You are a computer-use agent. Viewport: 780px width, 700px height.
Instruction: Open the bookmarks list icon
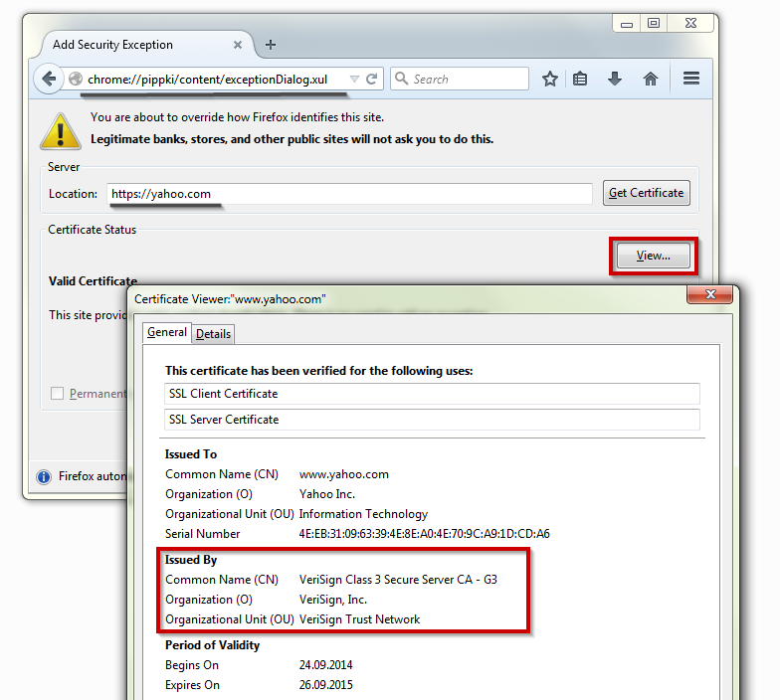coord(580,79)
